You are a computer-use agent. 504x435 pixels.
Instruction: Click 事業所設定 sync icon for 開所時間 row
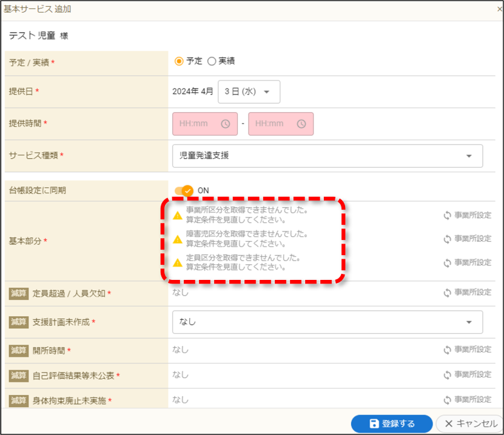pyautogui.click(x=448, y=350)
